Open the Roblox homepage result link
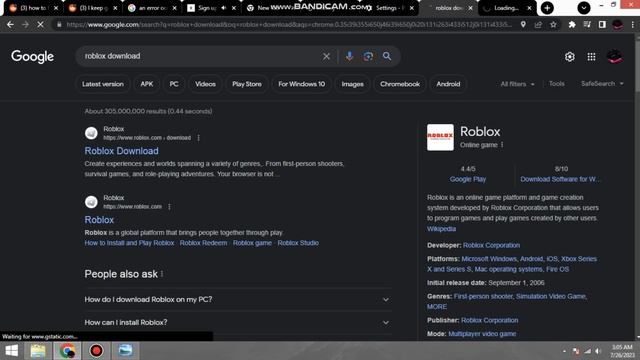640x360 pixels. tap(99, 220)
